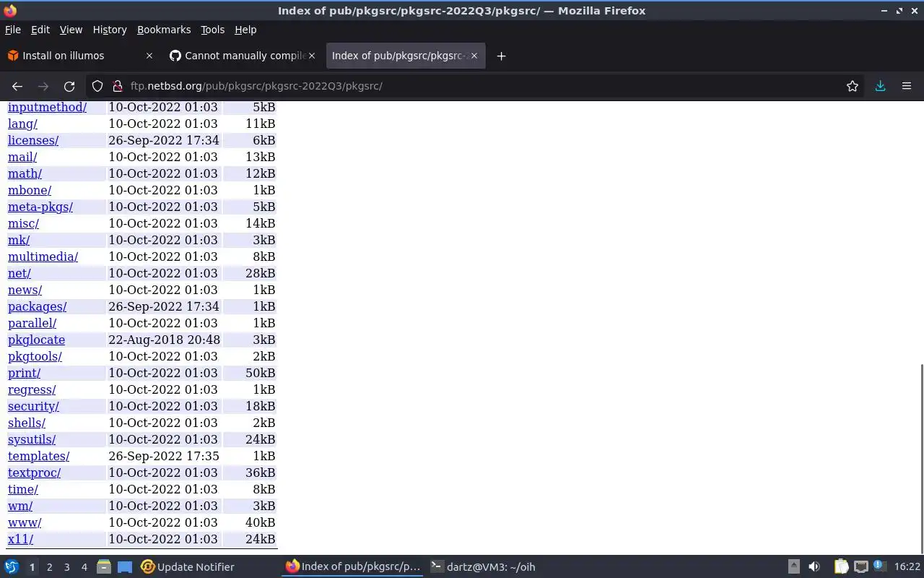Click the Firefox icon in title bar
Screen dimensions: 924x578
[10, 10]
